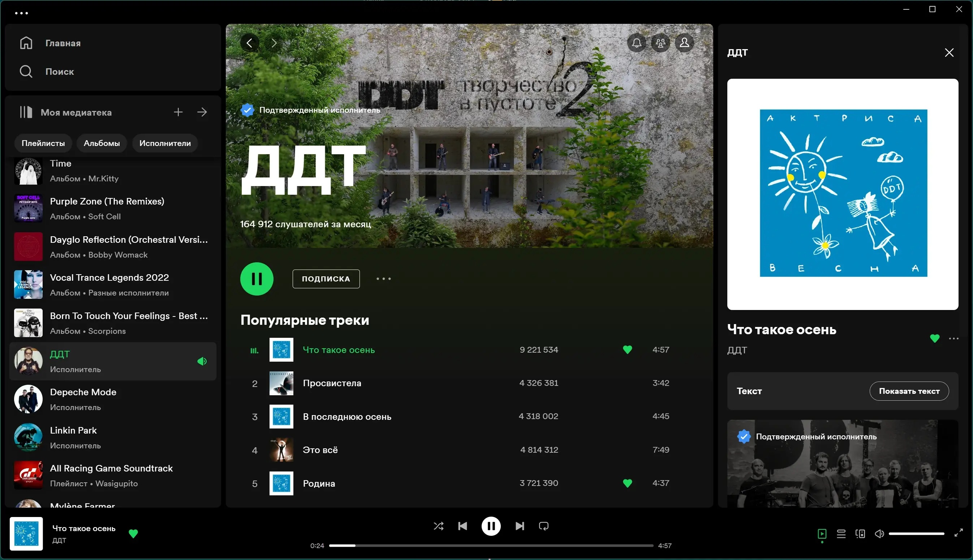Toggle shuffle playback on
The height and width of the screenshot is (560, 973).
(x=438, y=526)
